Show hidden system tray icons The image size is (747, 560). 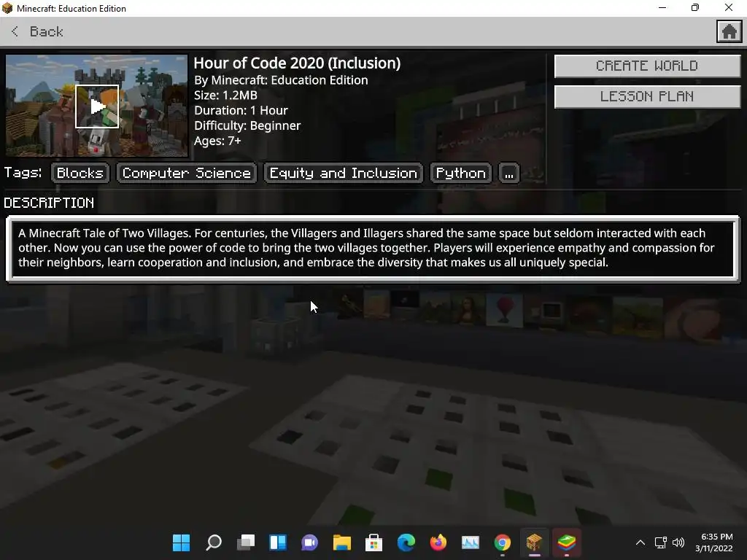coord(640,542)
